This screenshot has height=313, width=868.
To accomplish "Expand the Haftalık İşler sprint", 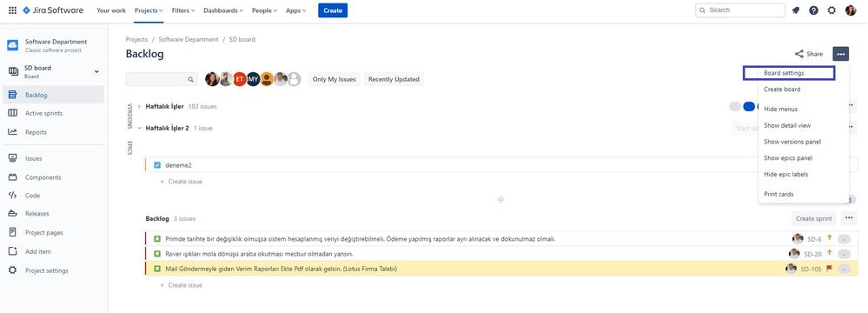I will pyautogui.click(x=139, y=106).
